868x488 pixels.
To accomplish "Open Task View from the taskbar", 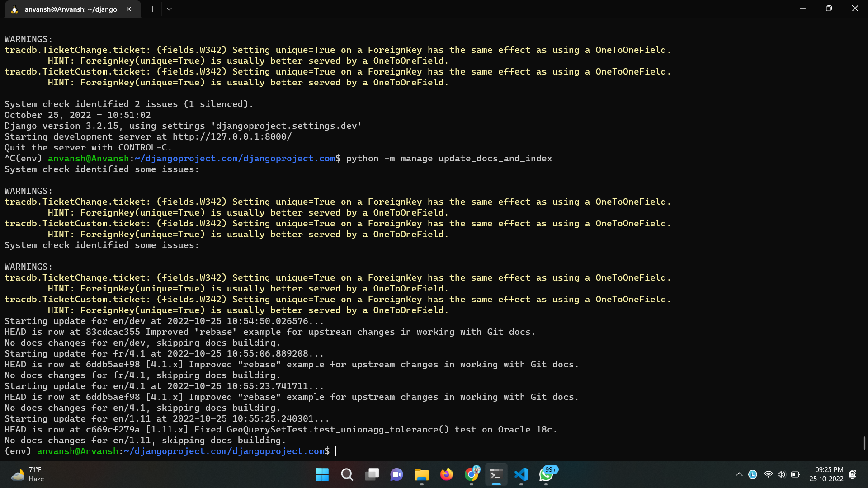I will pyautogui.click(x=372, y=475).
